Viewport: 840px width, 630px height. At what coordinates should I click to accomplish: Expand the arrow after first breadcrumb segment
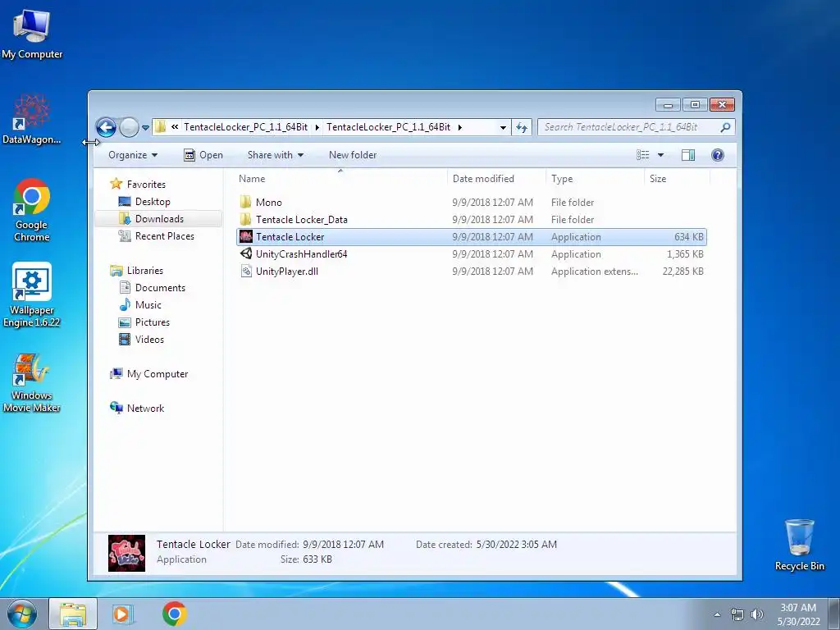coord(317,127)
